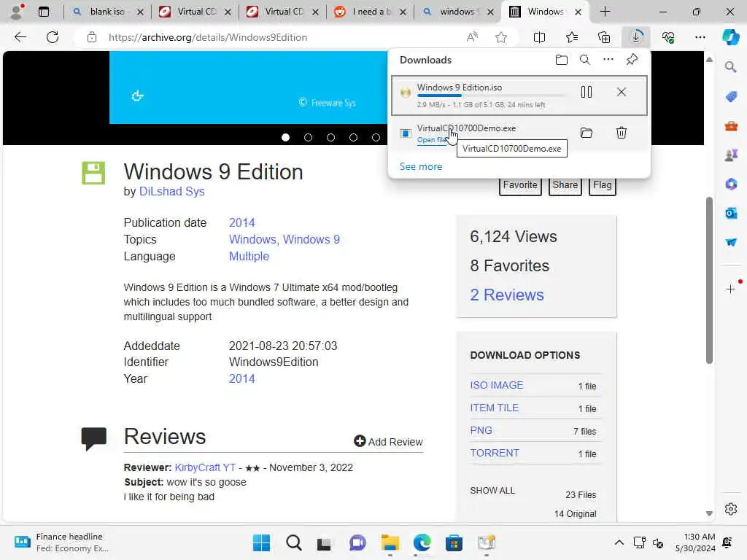Open a new tab

click(x=605, y=12)
